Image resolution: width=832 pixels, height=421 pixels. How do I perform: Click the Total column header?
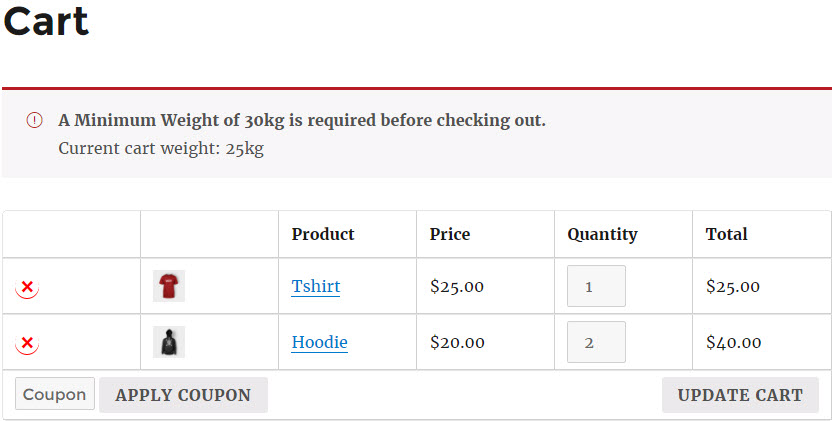pyautogui.click(x=726, y=234)
